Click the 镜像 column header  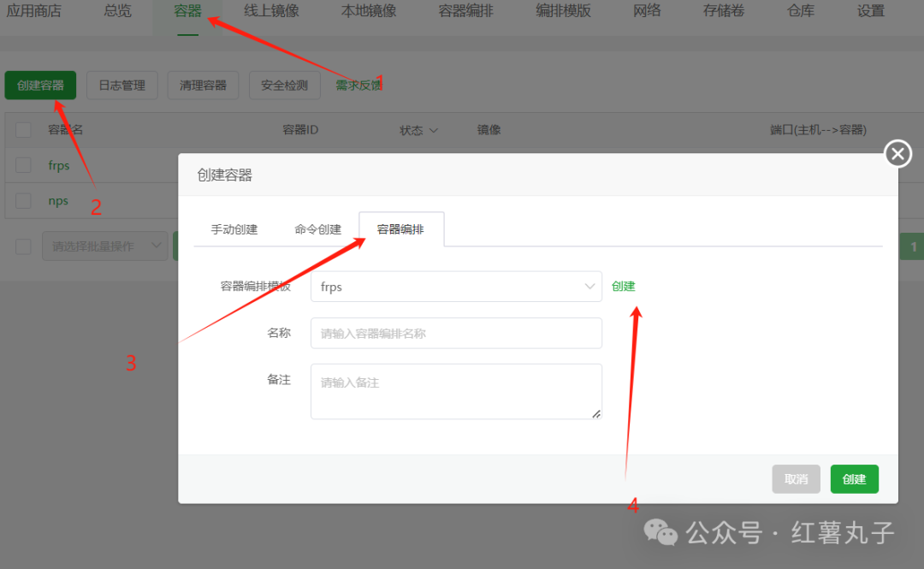coord(489,130)
